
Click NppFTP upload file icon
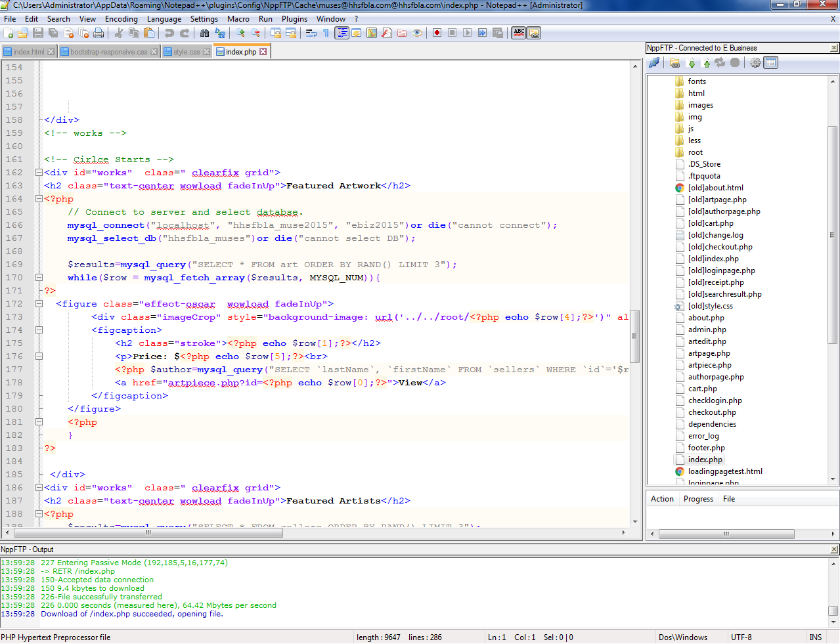click(706, 63)
